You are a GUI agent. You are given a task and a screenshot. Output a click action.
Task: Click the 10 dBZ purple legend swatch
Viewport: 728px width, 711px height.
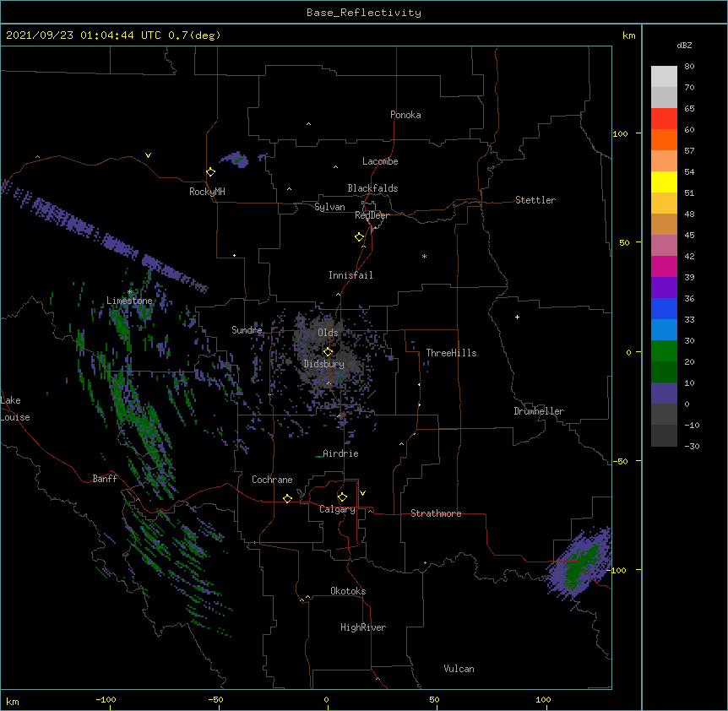[x=664, y=393]
